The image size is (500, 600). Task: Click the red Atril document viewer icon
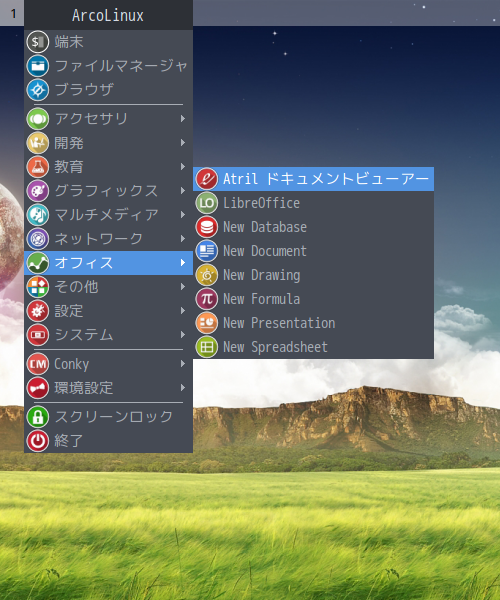207,179
